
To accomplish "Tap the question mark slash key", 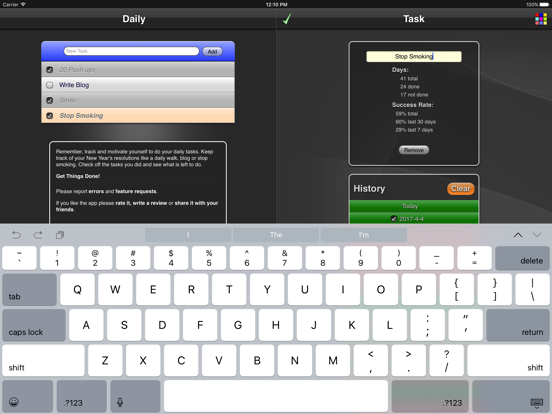I will coord(446,360).
